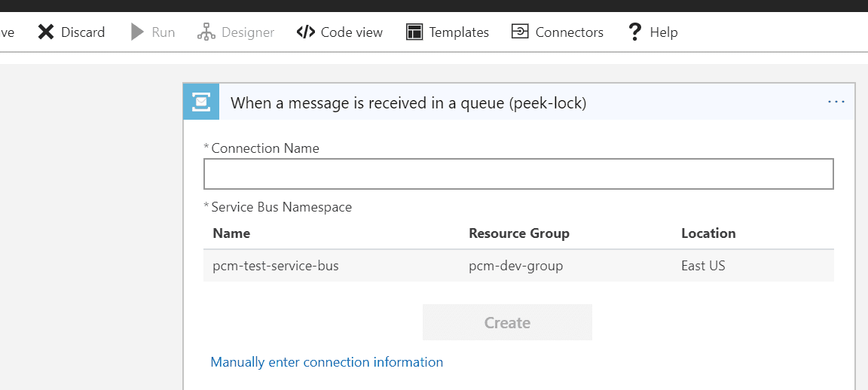The width and height of the screenshot is (868, 390).
Task: Click the Help question mark icon
Action: point(634,32)
